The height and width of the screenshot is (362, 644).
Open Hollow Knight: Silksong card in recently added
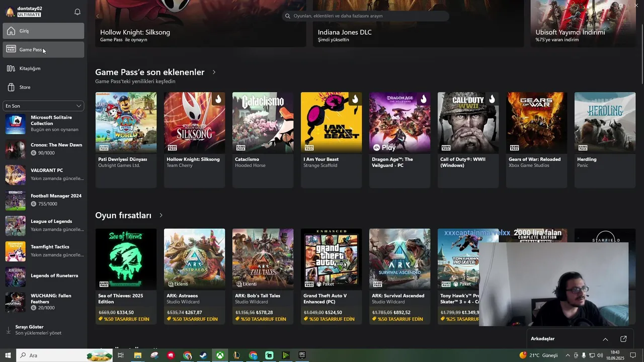(x=194, y=140)
